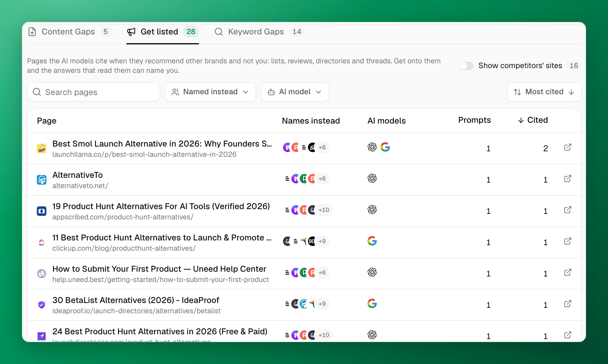Click the AI models column header
608x364 pixels.
coord(386,121)
